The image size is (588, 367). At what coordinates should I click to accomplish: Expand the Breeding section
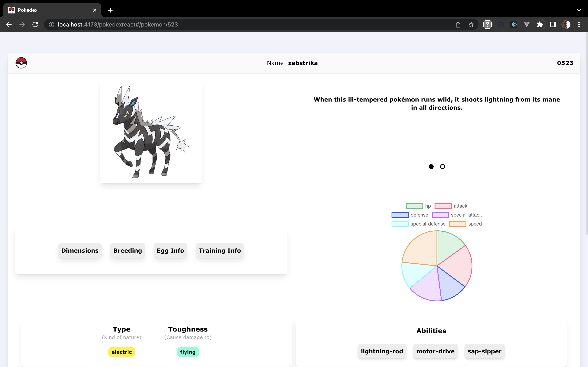click(128, 251)
